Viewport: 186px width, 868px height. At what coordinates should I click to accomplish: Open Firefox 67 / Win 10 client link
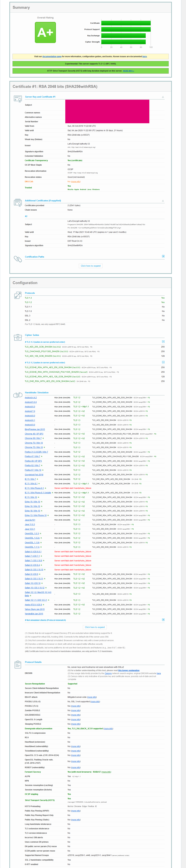pos(33,470)
